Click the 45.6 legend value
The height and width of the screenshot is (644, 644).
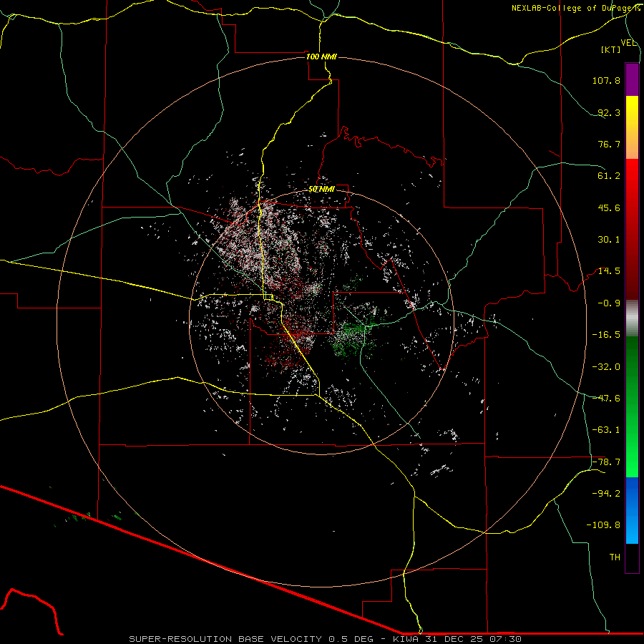tap(609, 208)
